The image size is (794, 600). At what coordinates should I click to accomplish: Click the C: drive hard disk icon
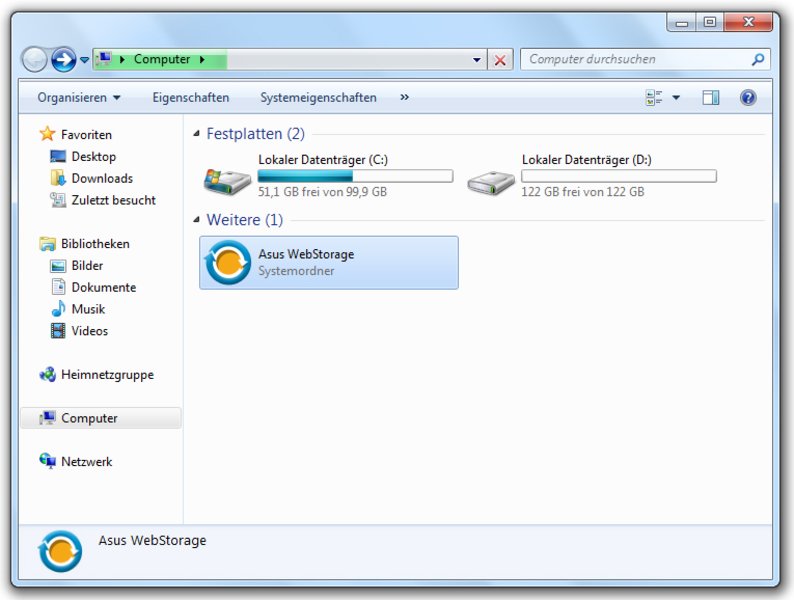[227, 182]
